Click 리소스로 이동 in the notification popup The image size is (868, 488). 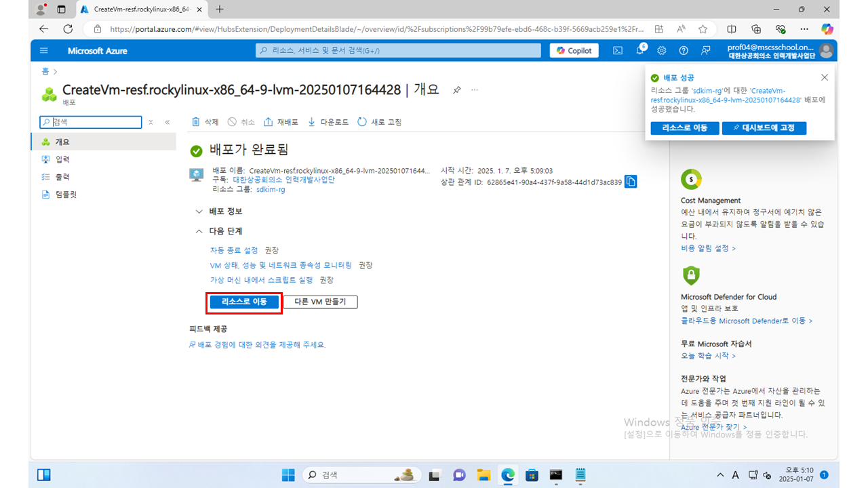[x=684, y=128]
